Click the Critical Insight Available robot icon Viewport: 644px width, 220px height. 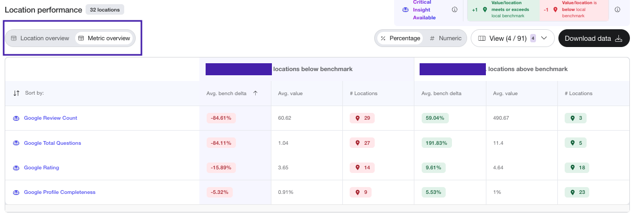click(405, 9)
